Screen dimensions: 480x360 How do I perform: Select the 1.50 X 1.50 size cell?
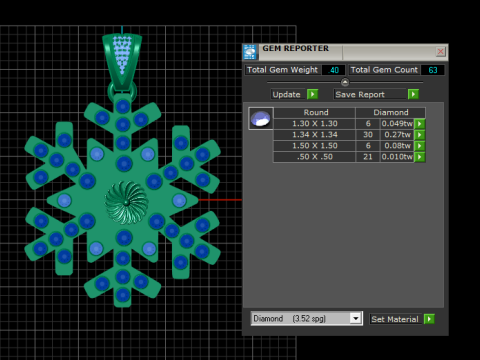(x=314, y=146)
